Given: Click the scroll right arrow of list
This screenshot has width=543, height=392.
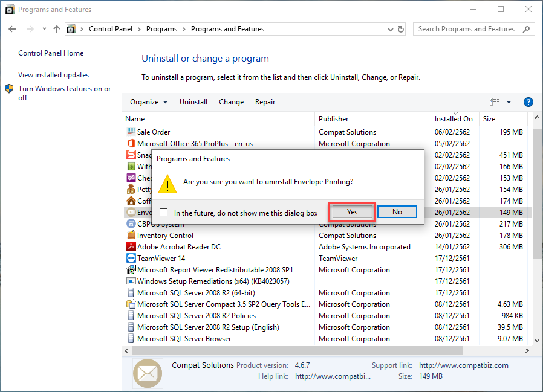Looking at the screenshot, I should 527,350.
